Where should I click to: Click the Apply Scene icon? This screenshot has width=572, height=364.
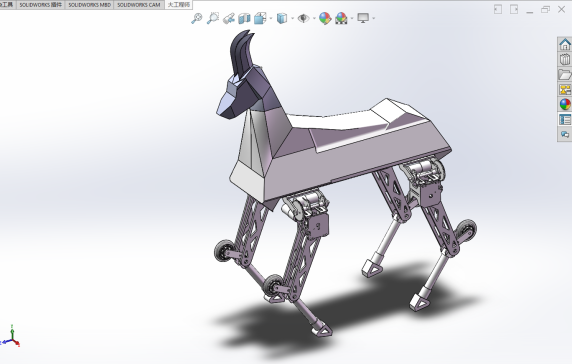click(x=341, y=18)
